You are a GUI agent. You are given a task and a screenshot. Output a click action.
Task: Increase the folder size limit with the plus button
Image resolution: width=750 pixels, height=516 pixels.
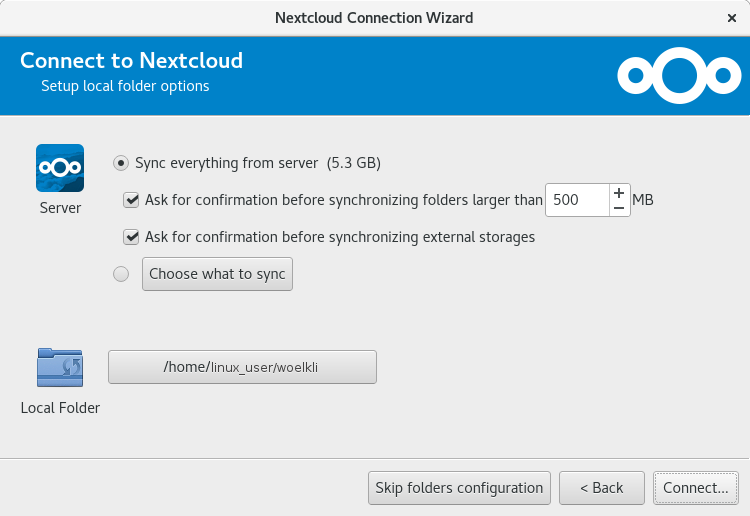tap(619, 193)
